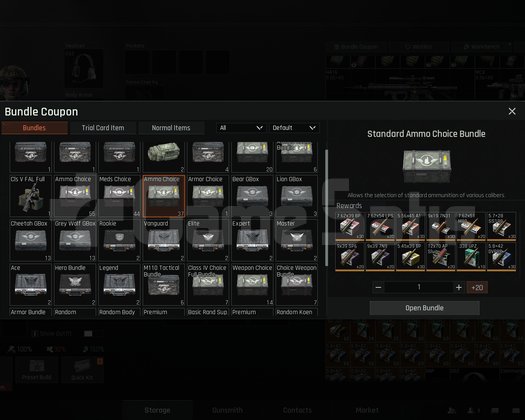The height and width of the screenshot is (420, 525).
Task: Open the Storage tab in bottom navigation
Action: pyautogui.click(x=157, y=410)
